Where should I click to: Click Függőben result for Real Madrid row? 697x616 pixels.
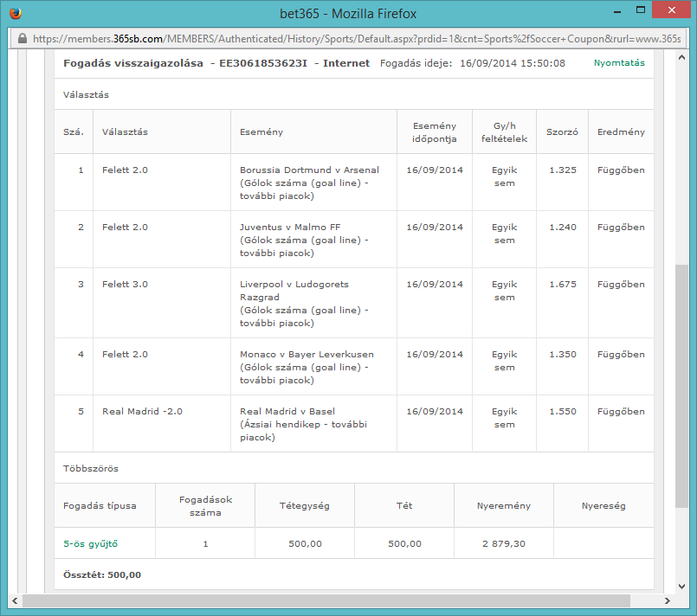tap(621, 411)
